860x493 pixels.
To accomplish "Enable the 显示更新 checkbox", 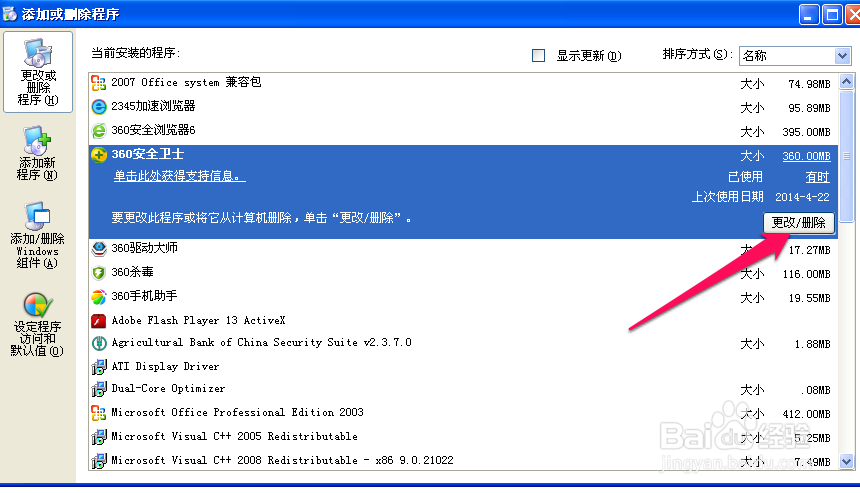I will coord(539,55).
